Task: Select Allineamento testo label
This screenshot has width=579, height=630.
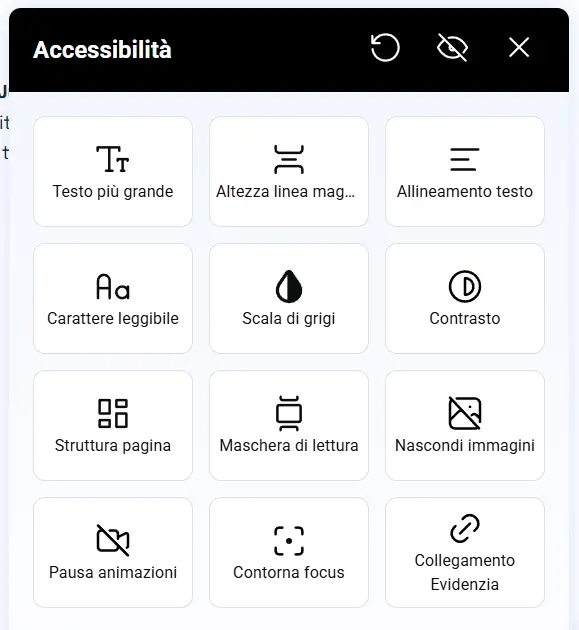Action: click(465, 191)
